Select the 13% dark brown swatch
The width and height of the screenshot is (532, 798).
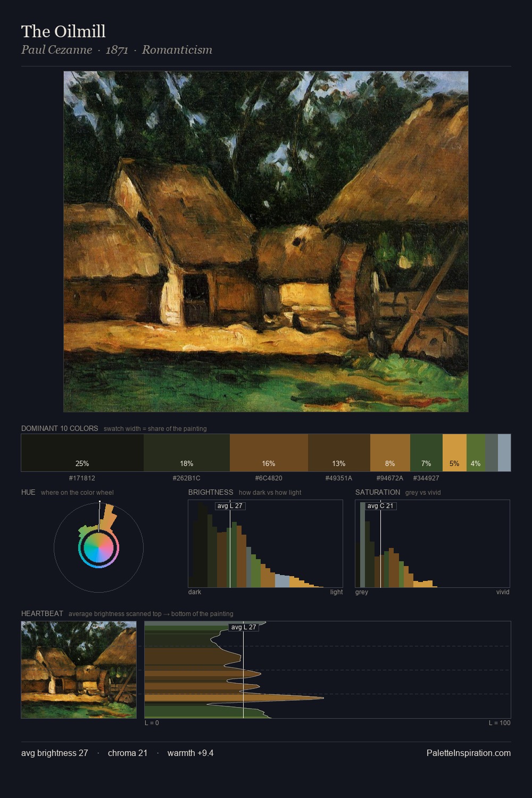339,453
